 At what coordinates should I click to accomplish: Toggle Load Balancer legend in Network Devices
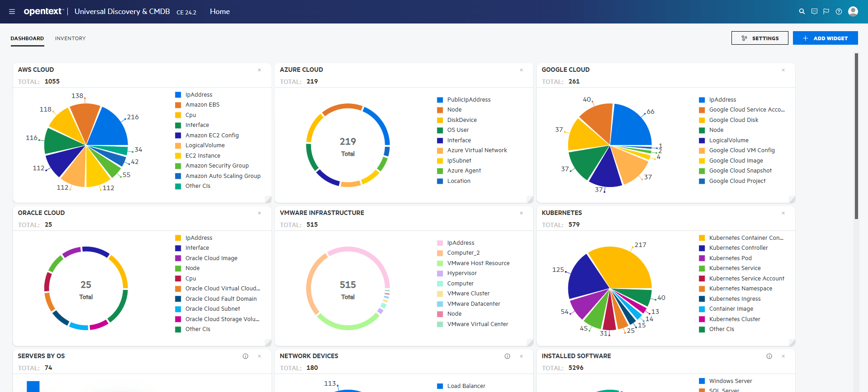click(461, 386)
